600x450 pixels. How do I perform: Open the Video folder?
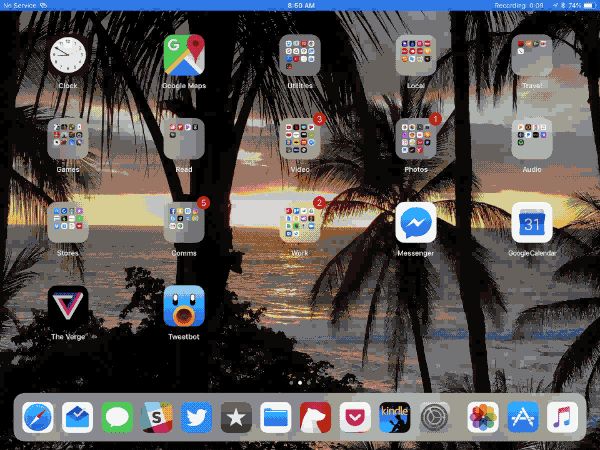(x=300, y=139)
